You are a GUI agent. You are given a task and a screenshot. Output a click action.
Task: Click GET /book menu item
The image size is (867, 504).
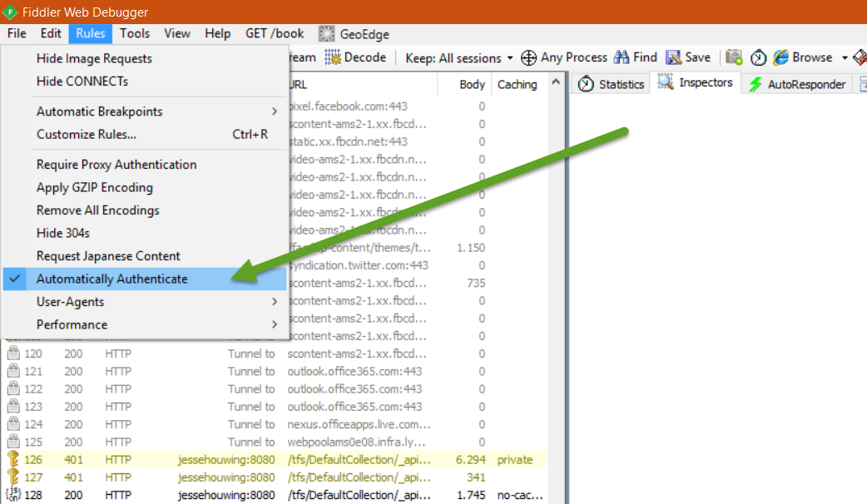(x=275, y=34)
